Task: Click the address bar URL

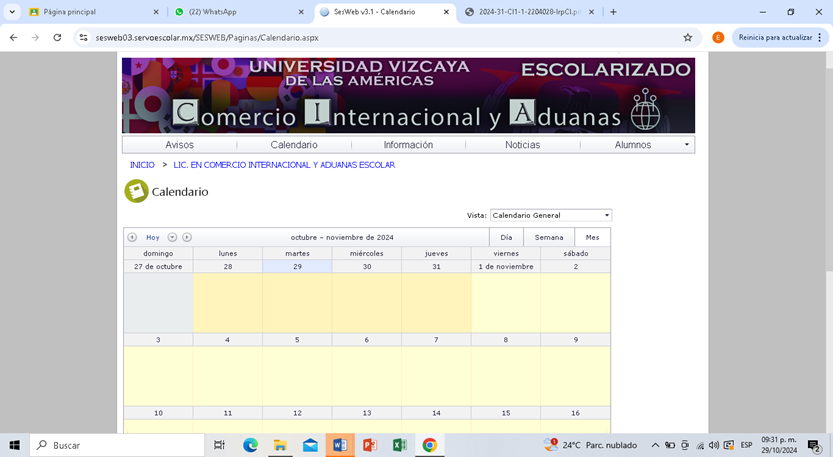Action: (x=207, y=37)
